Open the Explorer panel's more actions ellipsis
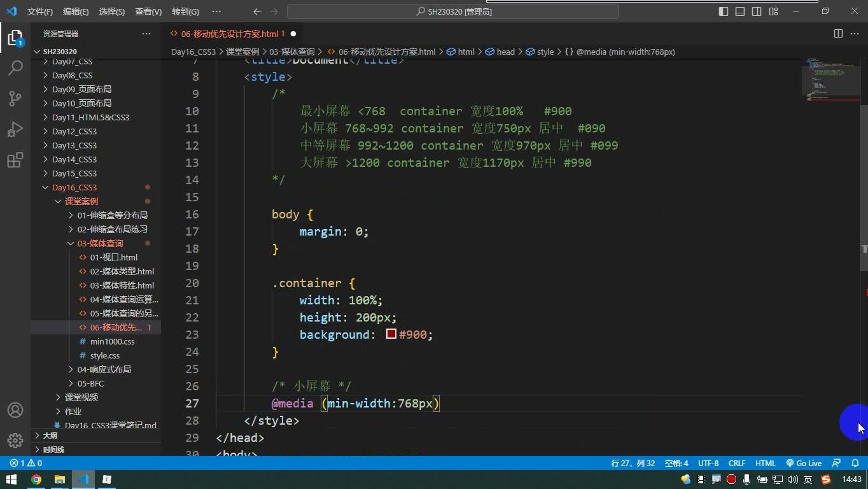This screenshot has width=868, height=489. point(146,34)
